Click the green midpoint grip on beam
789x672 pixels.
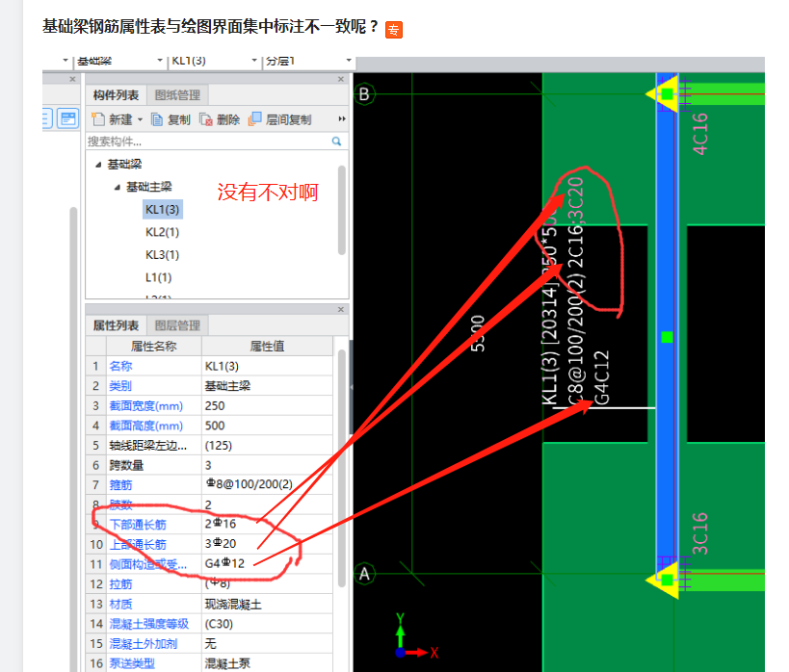click(667, 337)
